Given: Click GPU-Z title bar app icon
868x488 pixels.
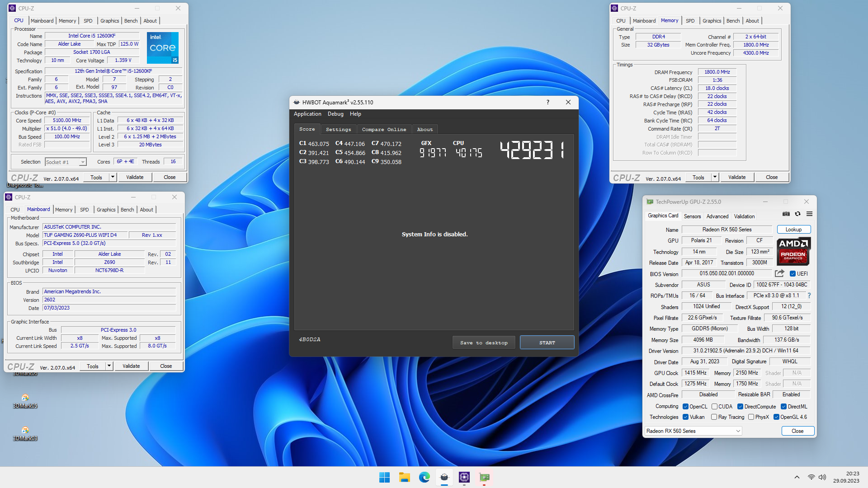Looking at the screenshot, I should pos(650,202).
